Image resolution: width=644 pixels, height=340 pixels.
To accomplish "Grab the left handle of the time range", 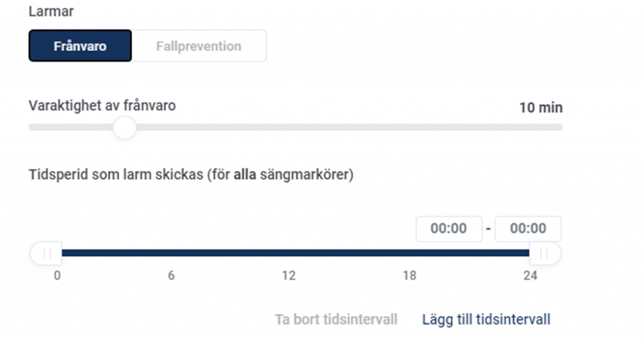I will coord(46,253).
